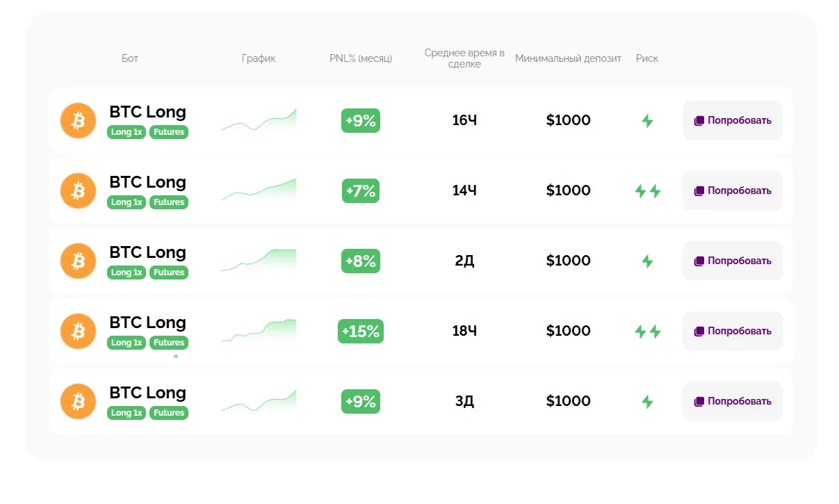Viewport: 839px width, 504px height.
Task: Click the Futures tag in the +7% row
Action: 169,202
